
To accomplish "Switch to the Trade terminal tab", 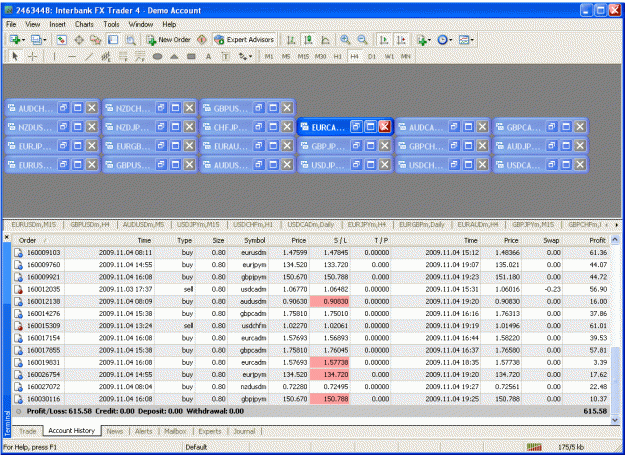I will tap(28, 431).
